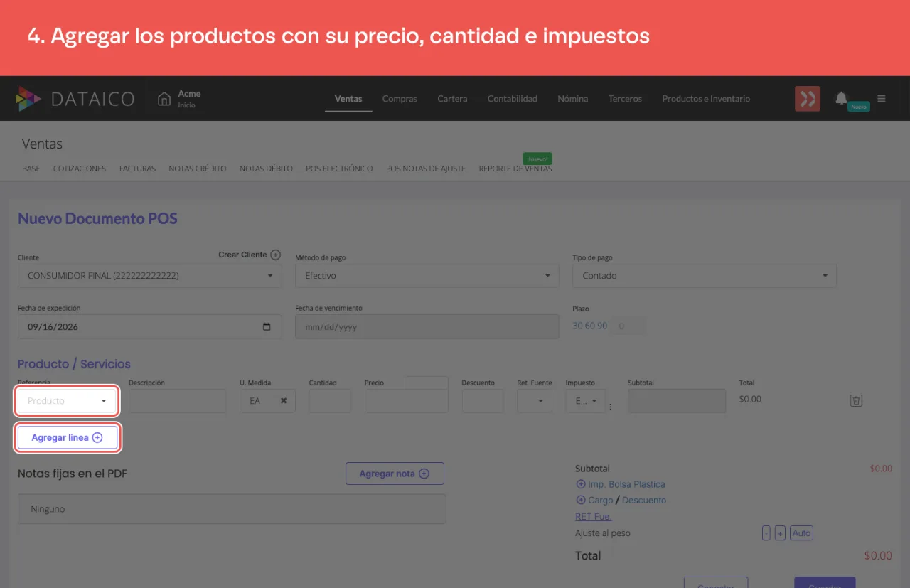Open the POS NOTAS DE AJUSTE tab
This screenshot has width=910, height=588.
[426, 169]
